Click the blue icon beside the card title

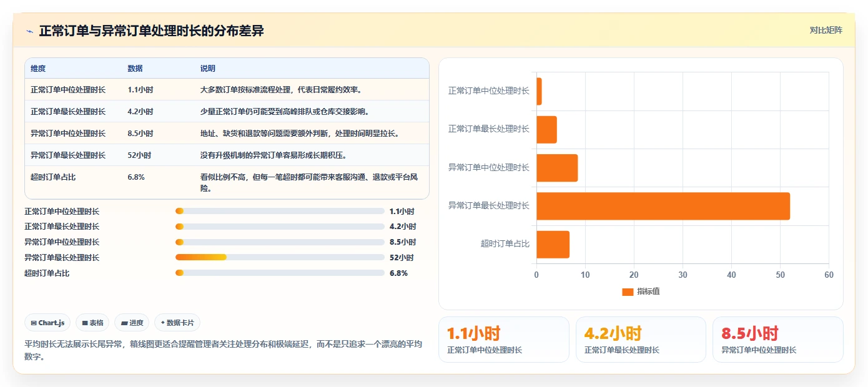(29, 31)
